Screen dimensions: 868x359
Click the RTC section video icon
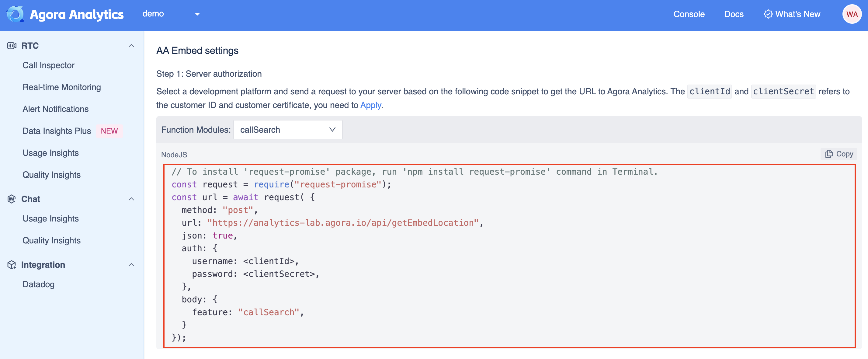pos(12,46)
